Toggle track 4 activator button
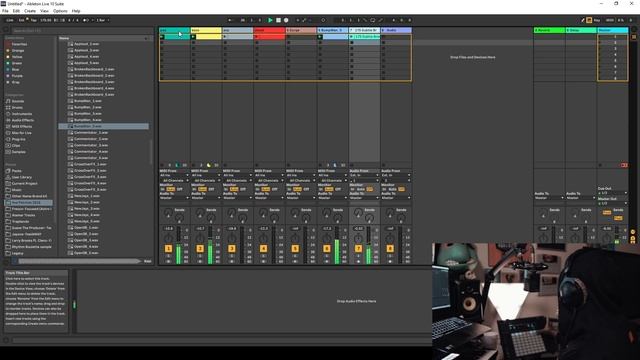The width and height of the screenshot is (640, 360). click(263, 249)
